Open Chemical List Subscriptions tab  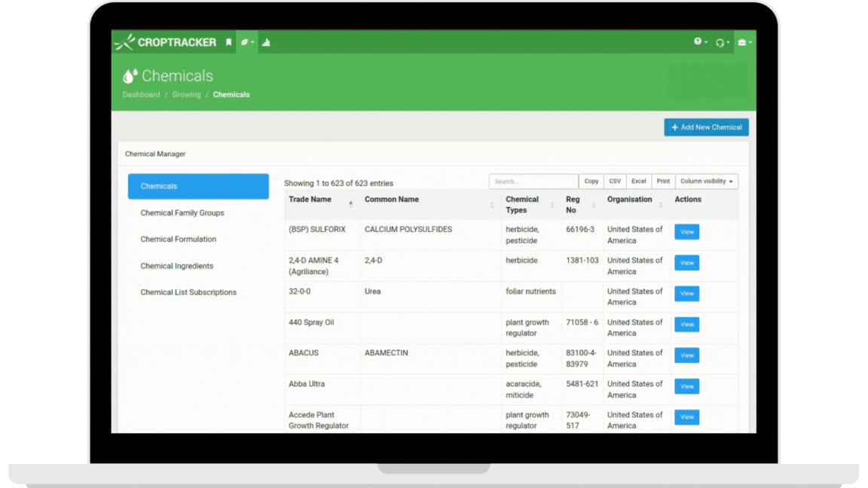[x=188, y=292]
